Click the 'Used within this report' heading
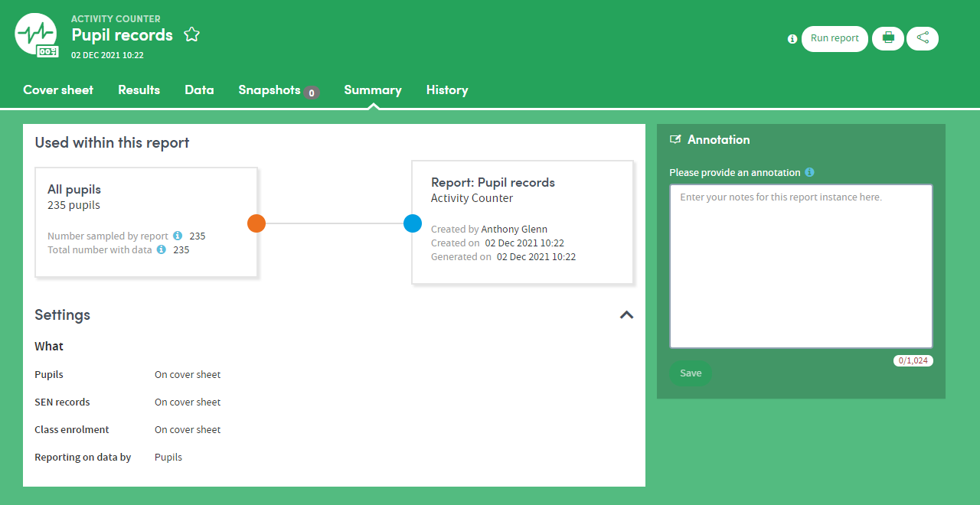This screenshot has height=505, width=980. (112, 142)
